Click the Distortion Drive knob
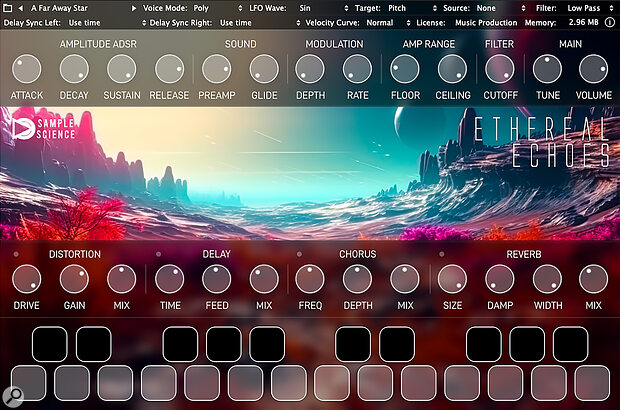 point(26,279)
